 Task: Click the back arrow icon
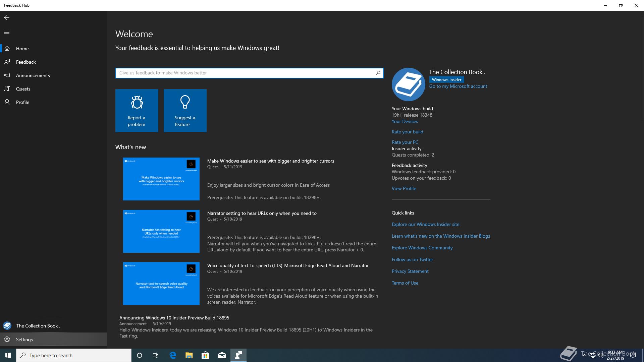tap(7, 17)
